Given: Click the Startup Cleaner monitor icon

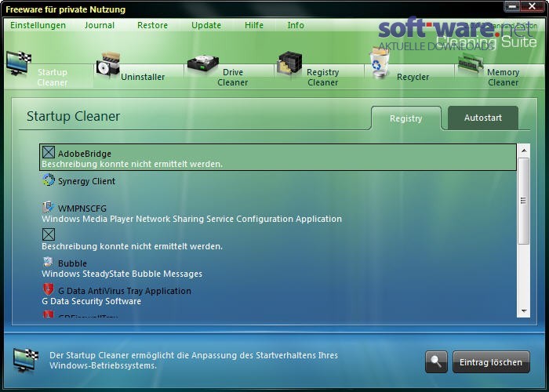Looking at the screenshot, I should [x=19, y=63].
